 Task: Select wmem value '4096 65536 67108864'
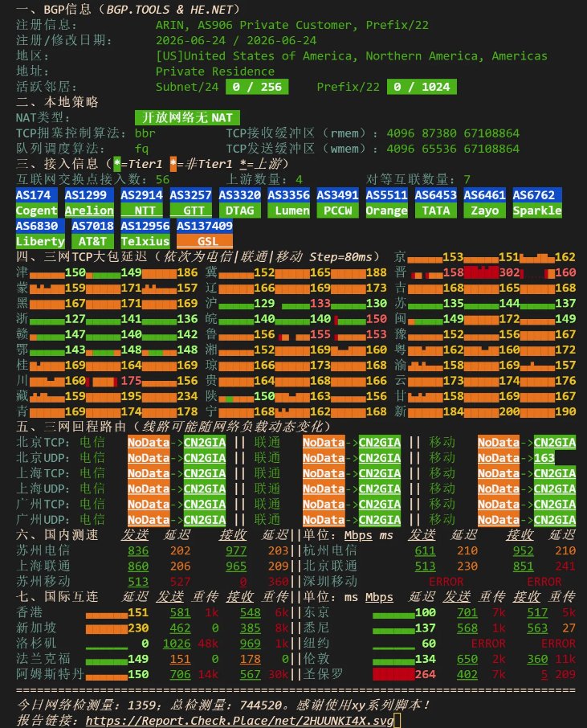[x=453, y=149]
